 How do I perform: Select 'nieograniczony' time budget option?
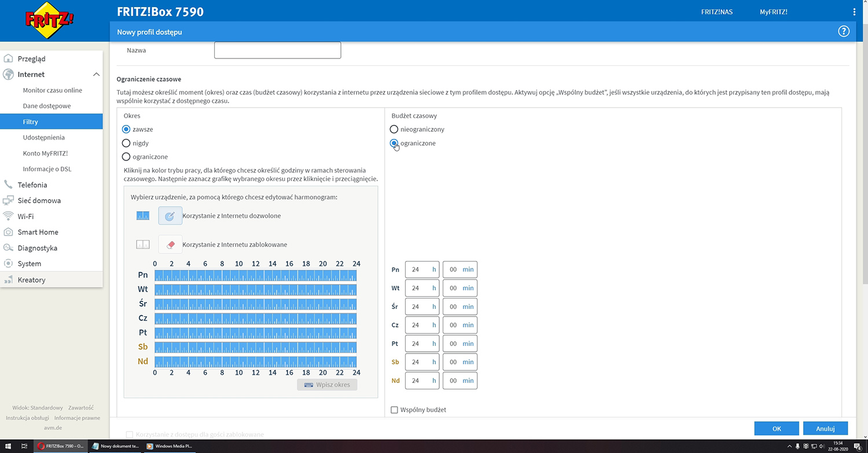click(x=394, y=130)
